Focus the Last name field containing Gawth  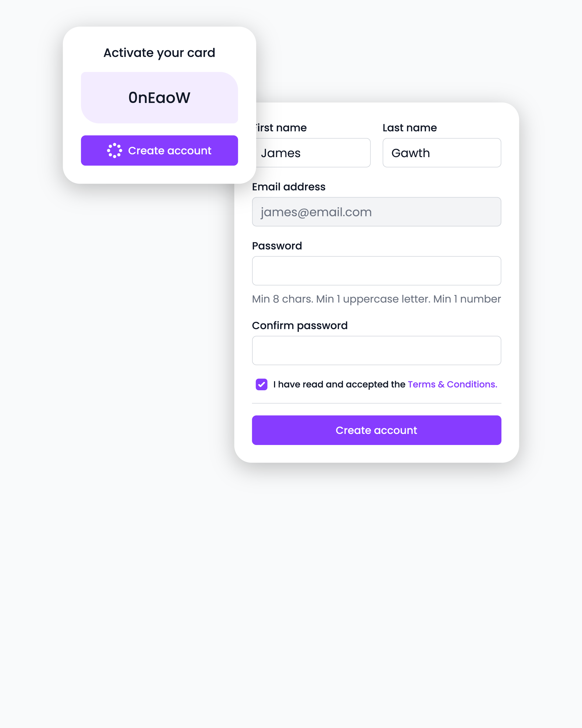click(x=442, y=153)
